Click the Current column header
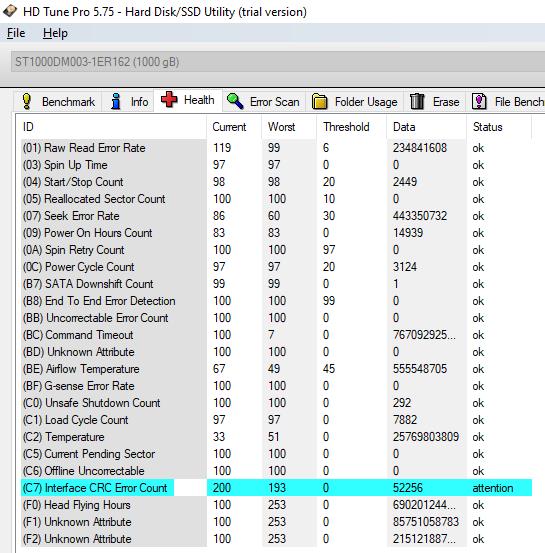 [234, 127]
